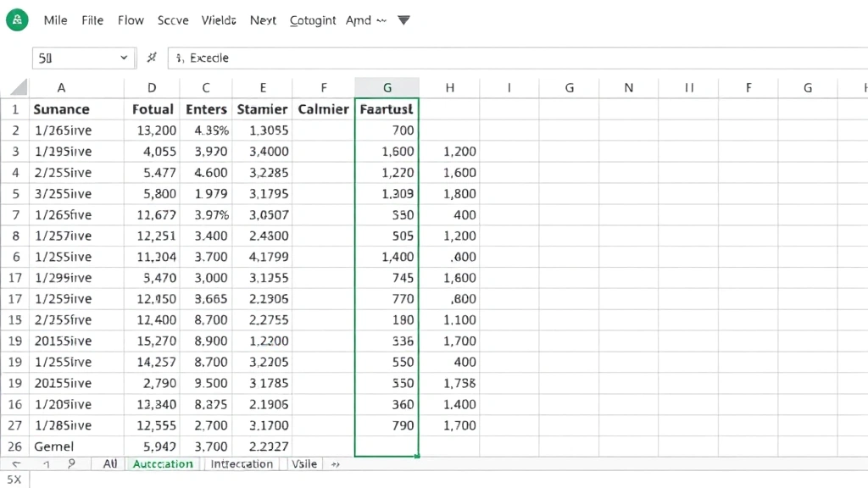Open the File menu
The width and height of the screenshot is (868, 488).
click(92, 19)
